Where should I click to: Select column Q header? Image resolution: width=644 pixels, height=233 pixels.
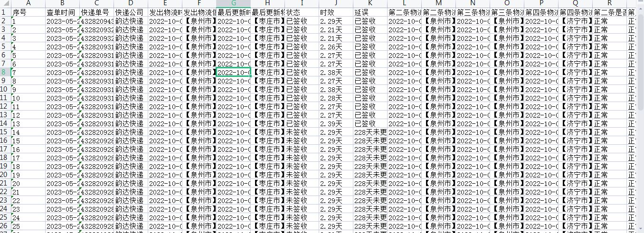(576, 3)
